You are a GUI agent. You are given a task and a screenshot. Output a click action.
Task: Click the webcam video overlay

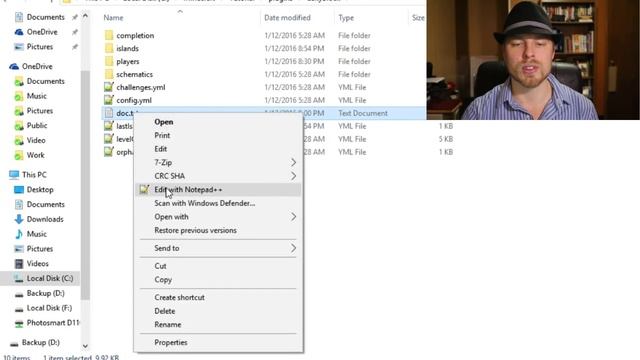533,60
